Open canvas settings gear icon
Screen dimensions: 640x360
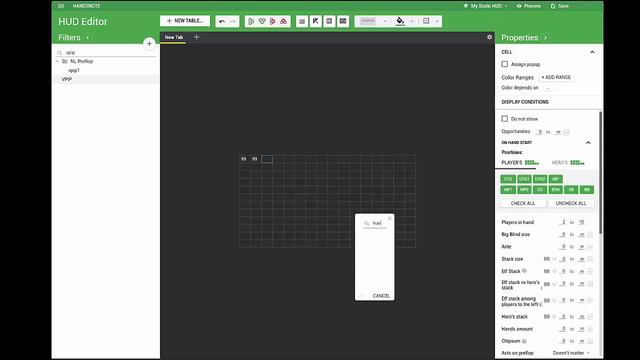(489, 37)
